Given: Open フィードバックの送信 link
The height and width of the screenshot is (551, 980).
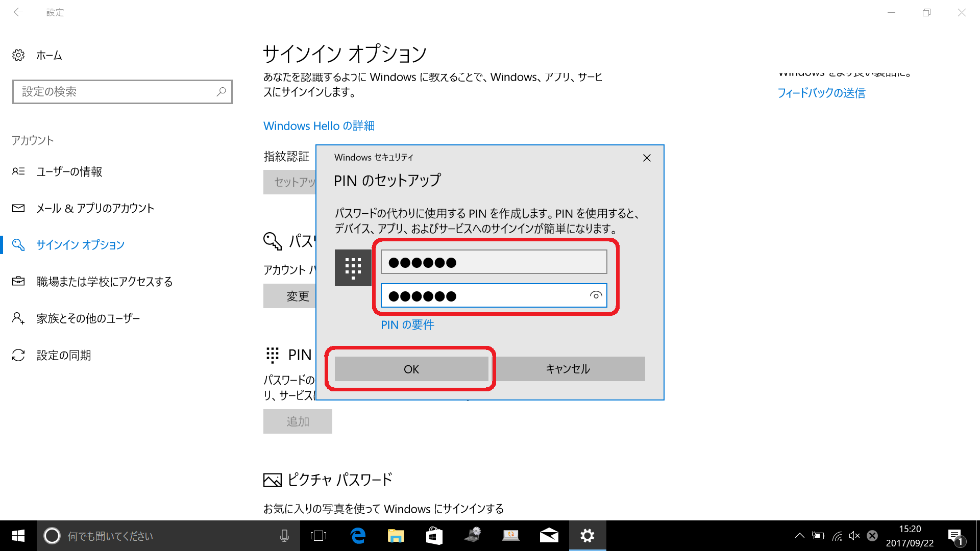Looking at the screenshot, I should coord(821,93).
